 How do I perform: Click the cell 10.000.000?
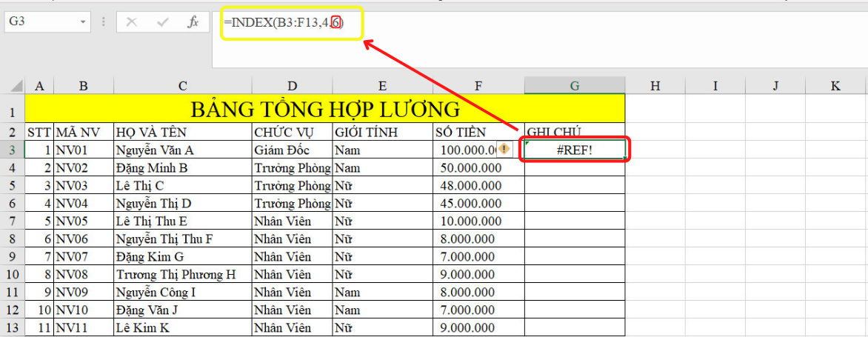(x=479, y=221)
